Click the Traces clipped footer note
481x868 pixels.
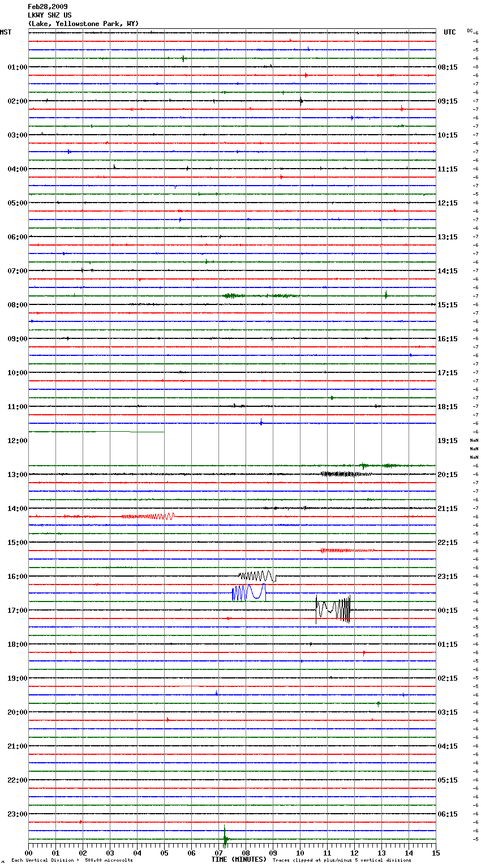342,860
